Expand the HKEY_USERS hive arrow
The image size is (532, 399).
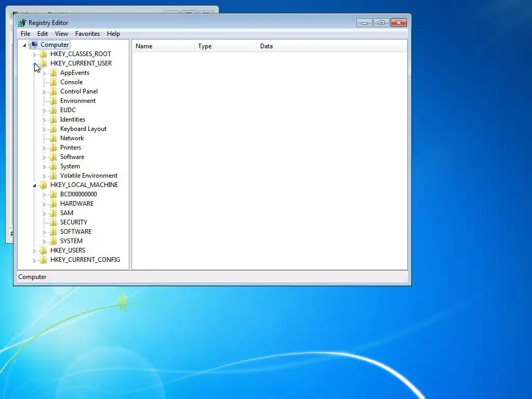(34, 251)
